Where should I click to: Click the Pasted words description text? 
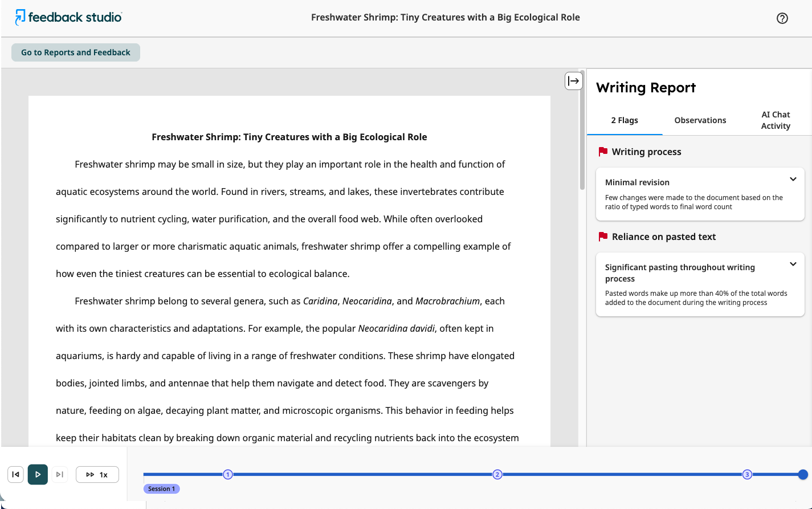696,298
